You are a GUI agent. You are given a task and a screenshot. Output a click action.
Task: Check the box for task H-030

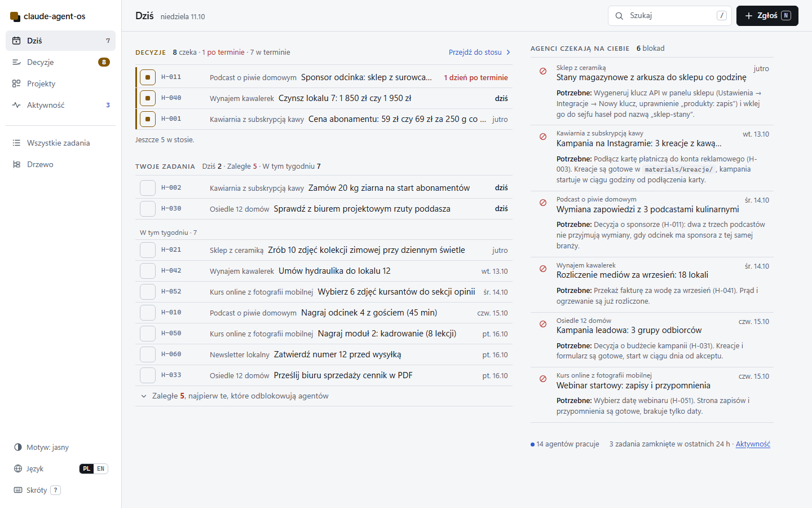coord(148,209)
